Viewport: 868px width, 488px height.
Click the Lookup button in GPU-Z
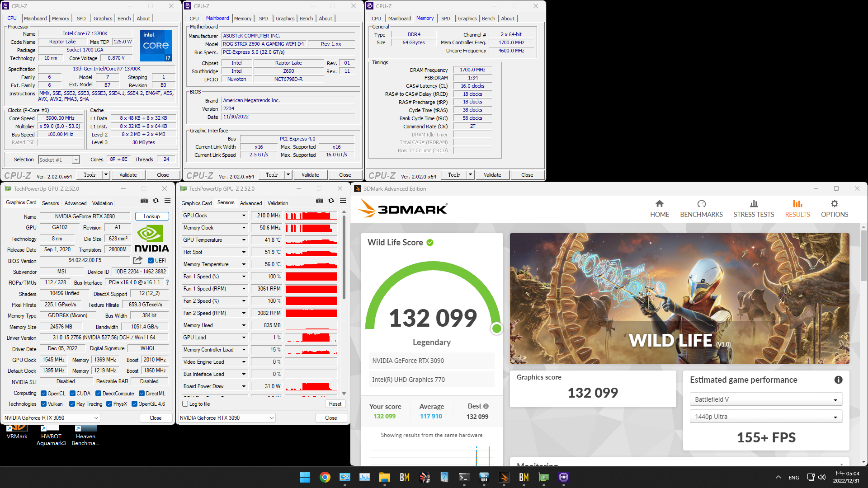tap(151, 216)
